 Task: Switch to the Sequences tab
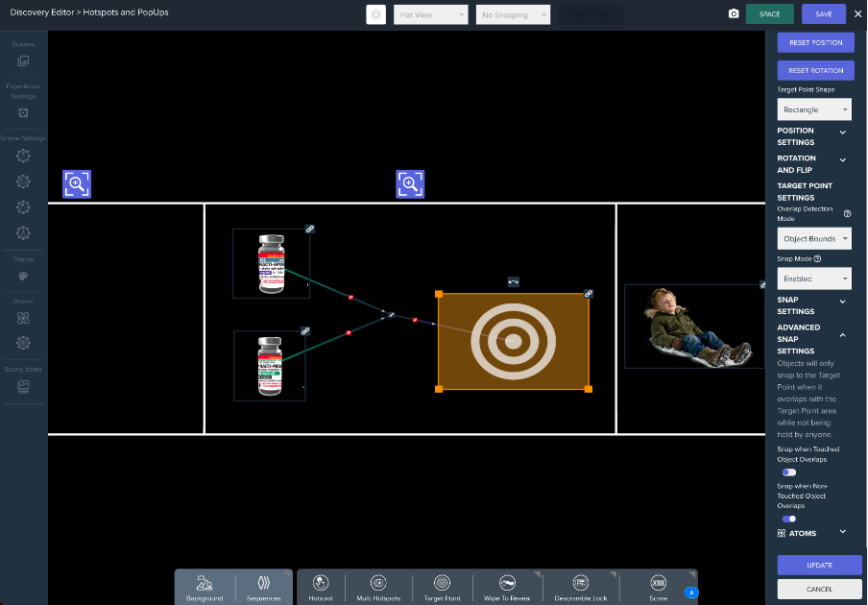[263, 587]
